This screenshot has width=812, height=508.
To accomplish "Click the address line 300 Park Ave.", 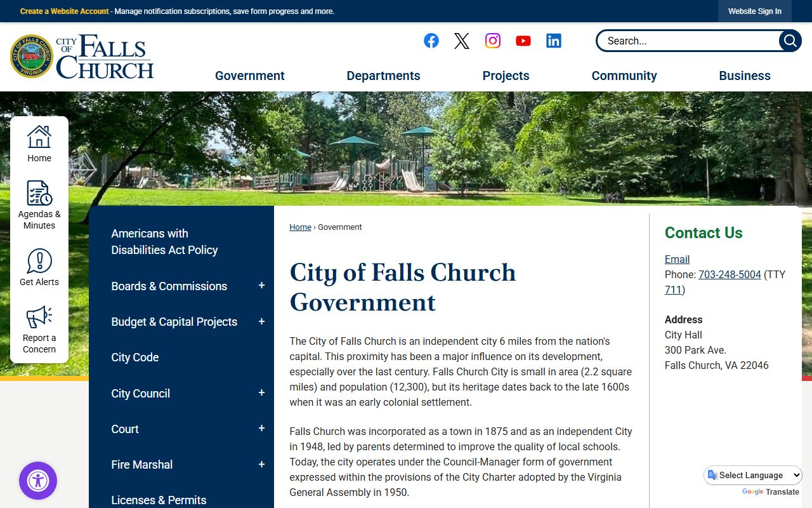I will tap(695, 350).
